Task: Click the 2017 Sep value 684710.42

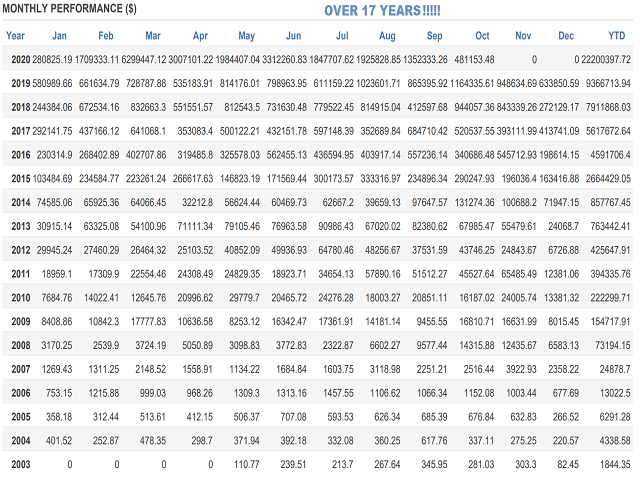Action: 427,131
